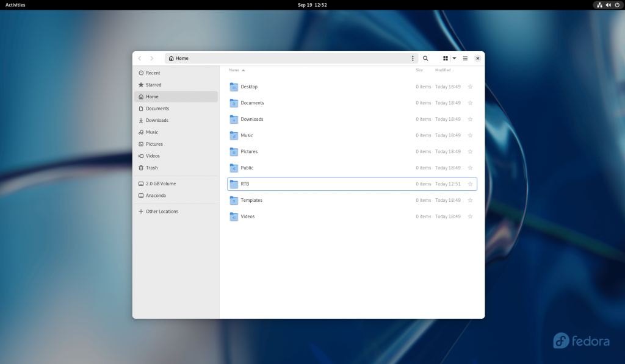The image size is (625, 364).
Task: Open the search icon in the toolbar
Action: pyautogui.click(x=425, y=58)
